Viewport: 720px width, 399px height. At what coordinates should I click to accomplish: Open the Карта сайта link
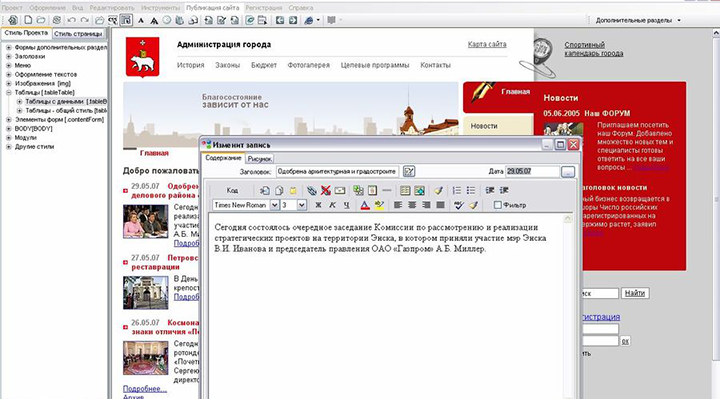(x=487, y=45)
